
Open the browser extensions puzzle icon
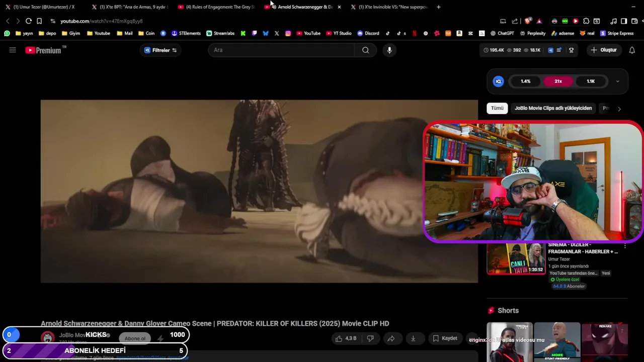[x=586, y=21]
